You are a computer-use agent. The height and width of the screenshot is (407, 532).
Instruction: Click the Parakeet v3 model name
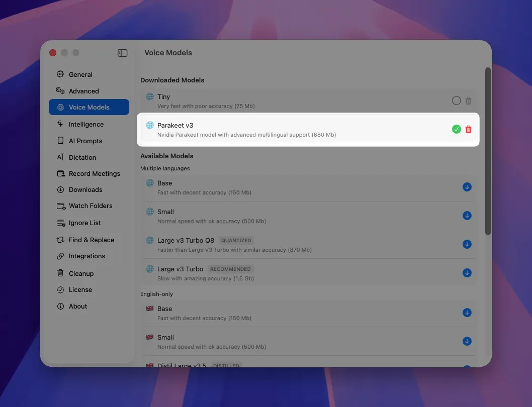175,125
